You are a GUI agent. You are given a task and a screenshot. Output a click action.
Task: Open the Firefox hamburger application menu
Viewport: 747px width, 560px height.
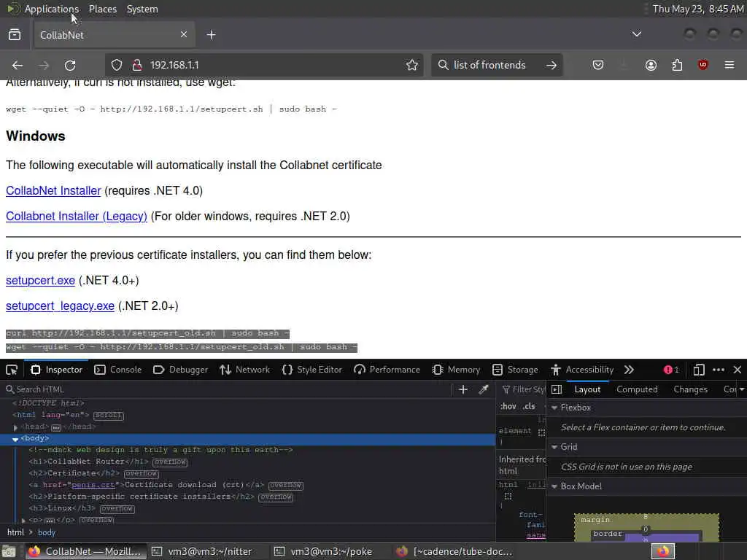729,65
